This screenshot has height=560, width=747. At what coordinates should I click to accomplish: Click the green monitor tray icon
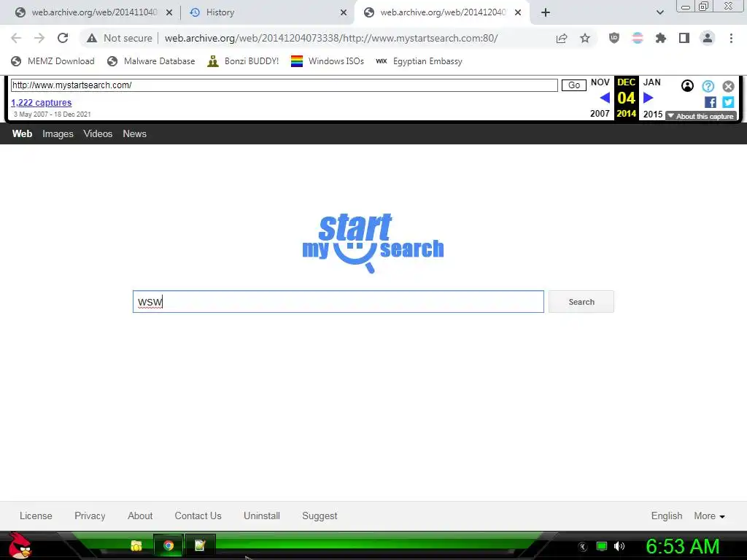pos(602,546)
